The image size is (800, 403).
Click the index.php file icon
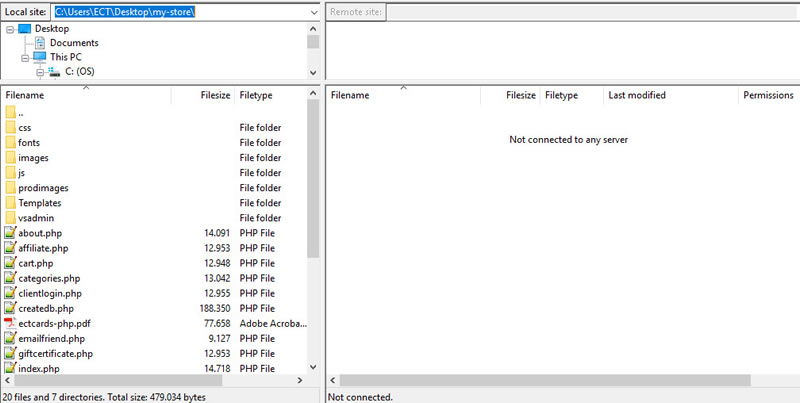tap(10, 368)
